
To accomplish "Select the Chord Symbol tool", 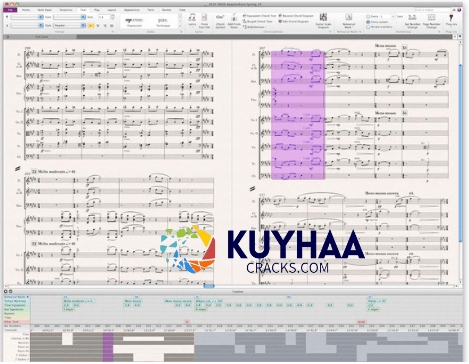I will (220, 21).
